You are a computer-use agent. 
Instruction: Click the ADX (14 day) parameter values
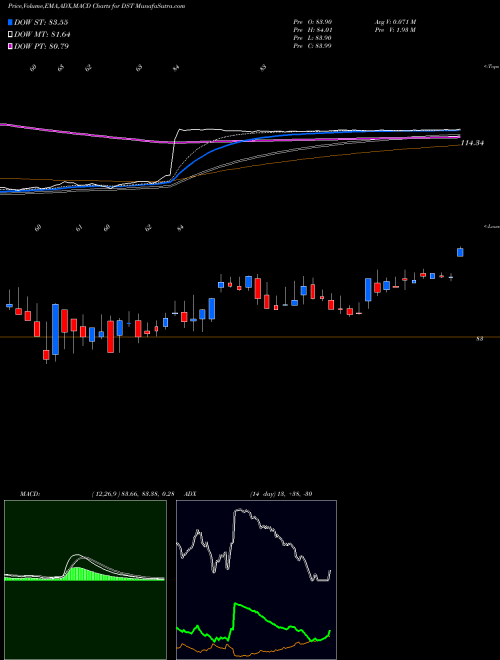coord(280,493)
